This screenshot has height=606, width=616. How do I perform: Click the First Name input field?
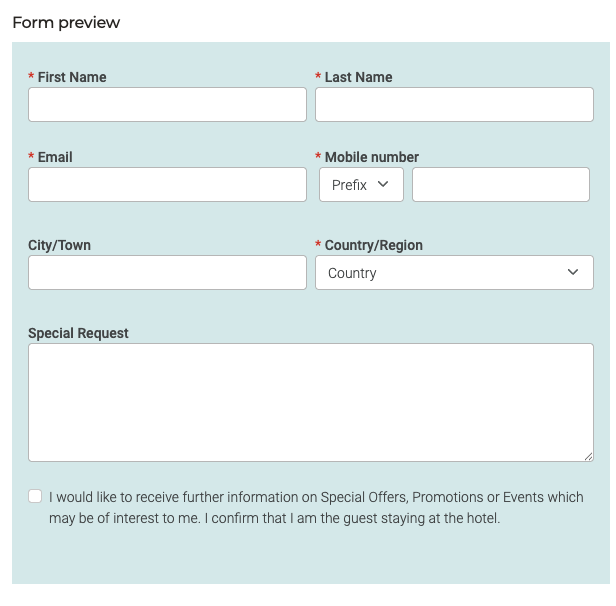[167, 105]
